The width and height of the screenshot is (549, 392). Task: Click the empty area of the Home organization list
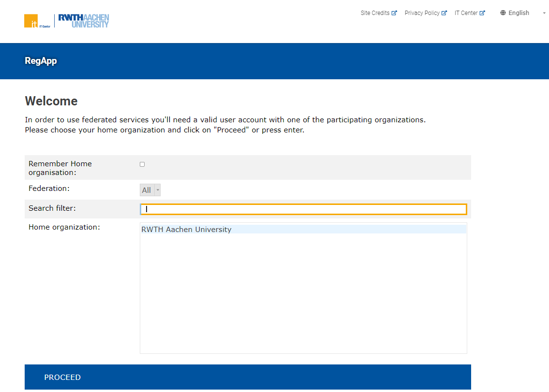coord(303,290)
